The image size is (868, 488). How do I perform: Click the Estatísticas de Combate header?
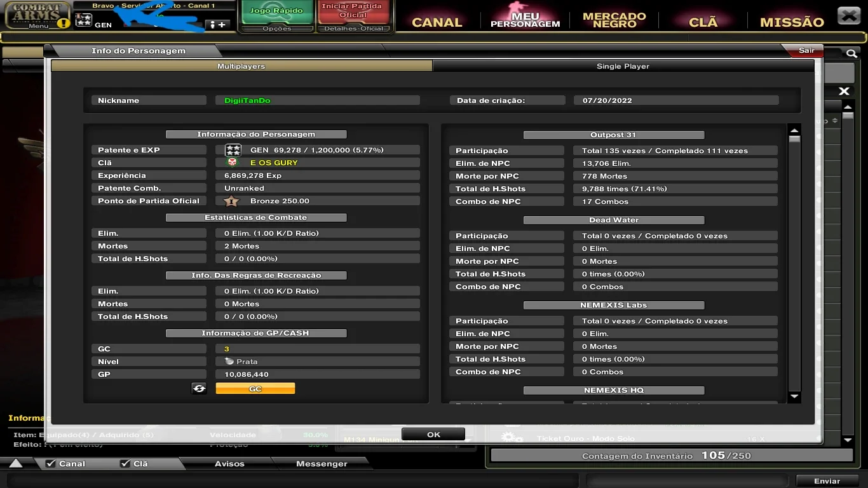pos(255,217)
